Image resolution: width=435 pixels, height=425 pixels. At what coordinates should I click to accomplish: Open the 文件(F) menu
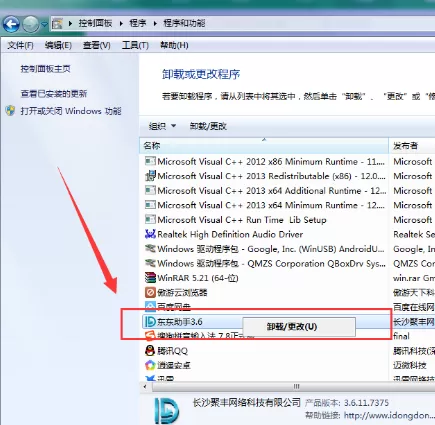click(20, 45)
